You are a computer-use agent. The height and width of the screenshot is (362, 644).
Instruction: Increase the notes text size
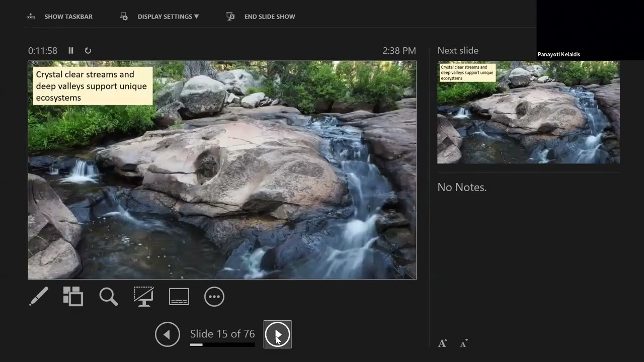point(442,344)
